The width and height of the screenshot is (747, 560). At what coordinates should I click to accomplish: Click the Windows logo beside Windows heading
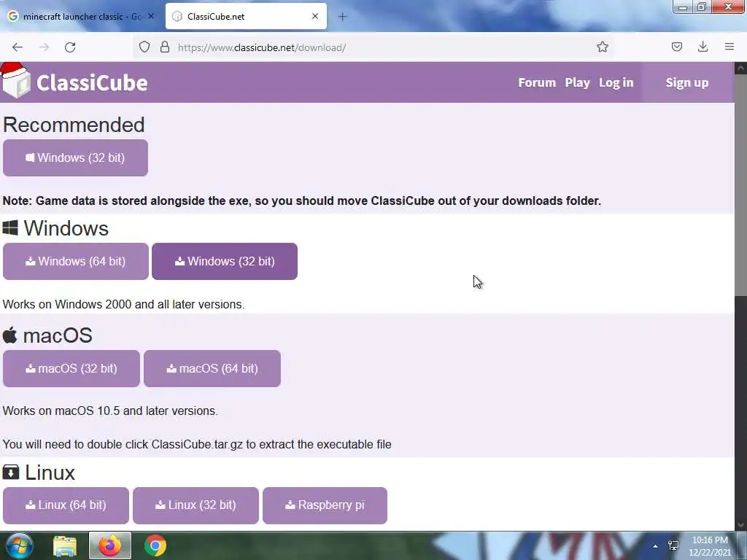[10, 227]
